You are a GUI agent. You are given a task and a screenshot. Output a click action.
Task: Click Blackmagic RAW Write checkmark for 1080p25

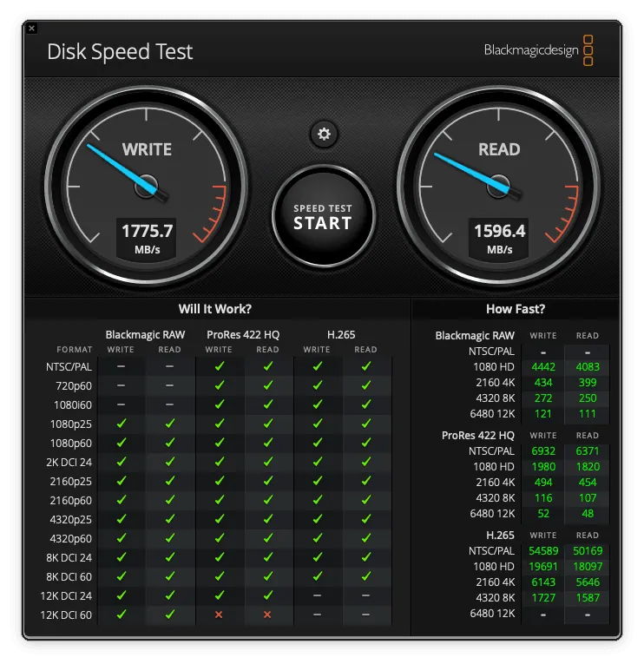(121, 424)
